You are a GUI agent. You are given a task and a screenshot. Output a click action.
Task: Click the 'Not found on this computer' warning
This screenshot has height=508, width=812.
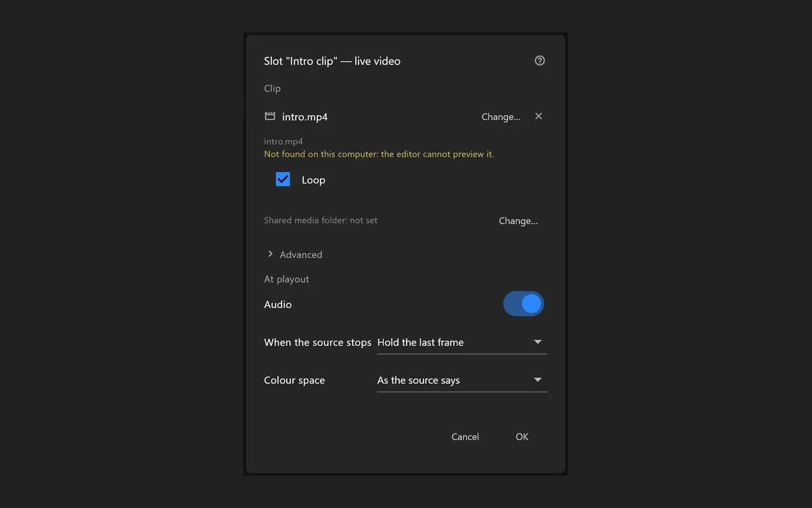pos(379,154)
